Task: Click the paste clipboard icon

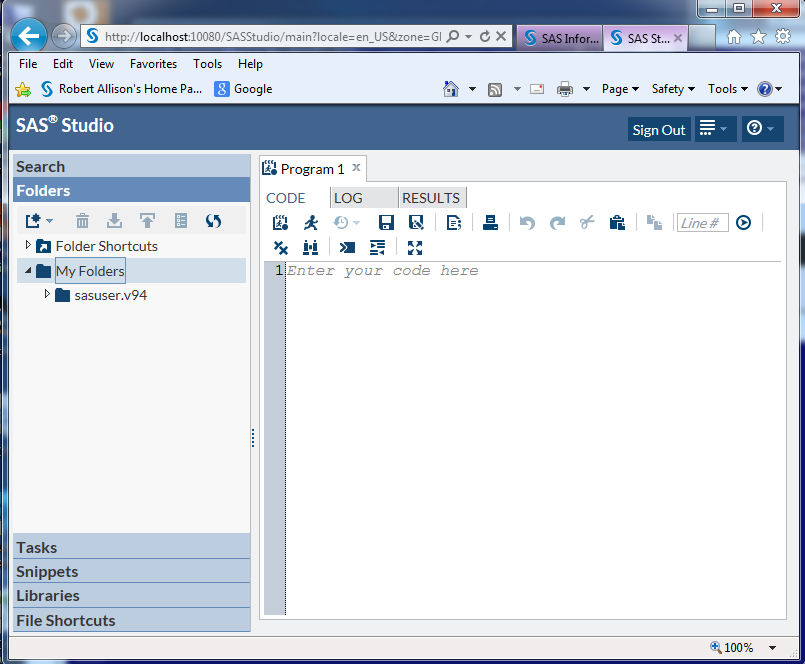Action: click(x=617, y=223)
